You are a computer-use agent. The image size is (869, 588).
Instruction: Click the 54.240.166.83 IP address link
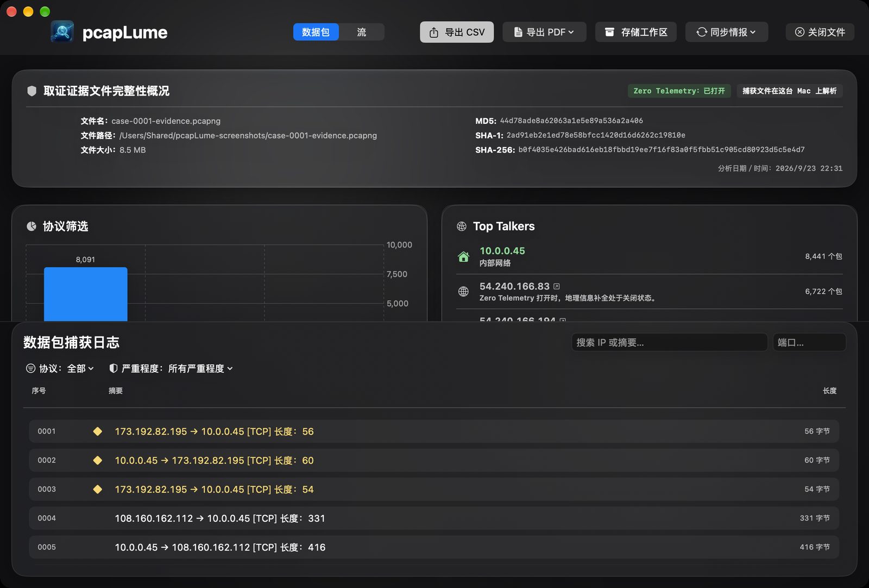point(514,286)
